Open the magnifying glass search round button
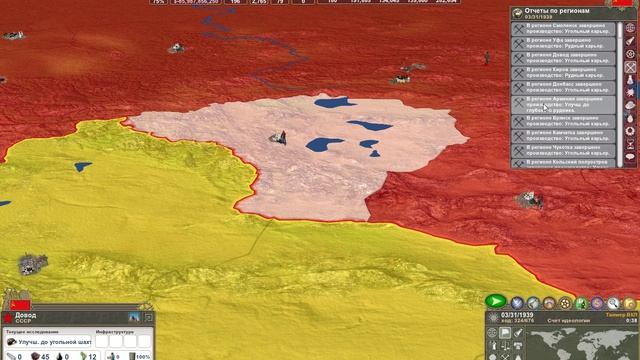This screenshot has width=640, height=360. tap(613, 303)
